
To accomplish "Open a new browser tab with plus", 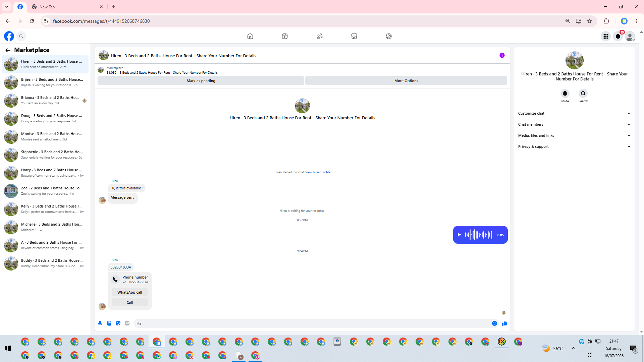I will [x=113, y=7].
